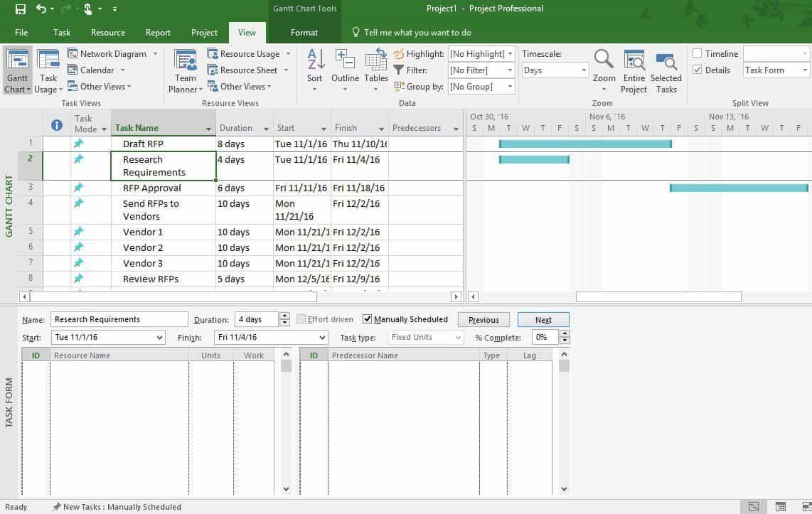812x514 pixels.
Task: Zoom to Entire Project
Action: pos(633,69)
